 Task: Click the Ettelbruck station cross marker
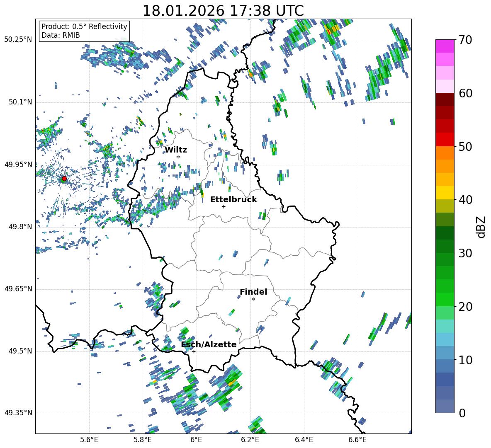pos(224,206)
